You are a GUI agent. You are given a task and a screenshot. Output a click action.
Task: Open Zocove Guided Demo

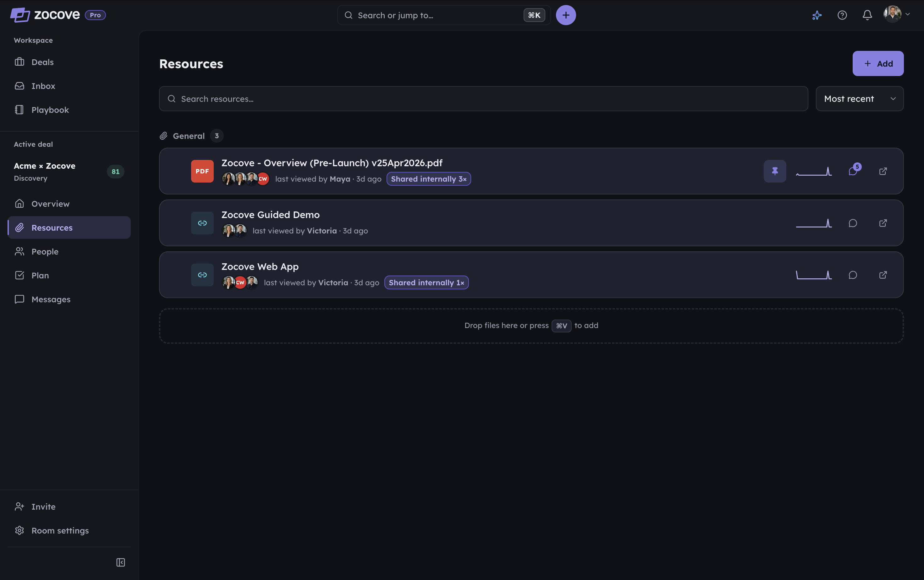(x=271, y=215)
